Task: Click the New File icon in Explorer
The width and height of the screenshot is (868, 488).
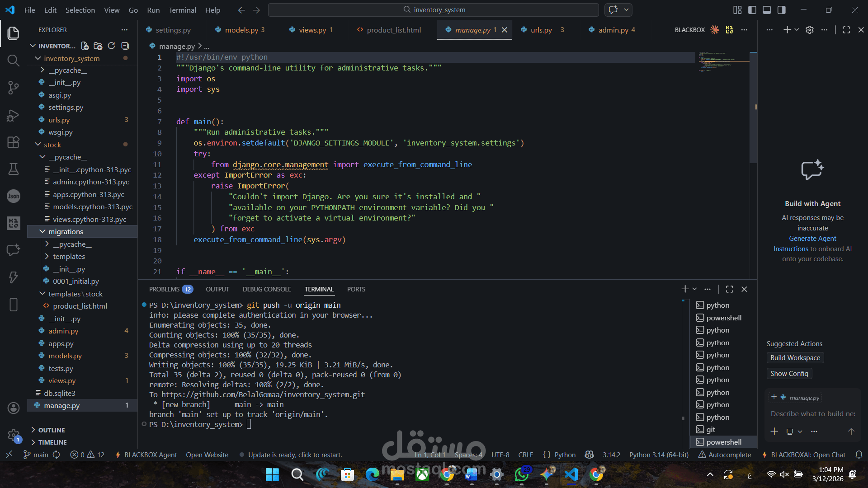Action: (x=85, y=46)
